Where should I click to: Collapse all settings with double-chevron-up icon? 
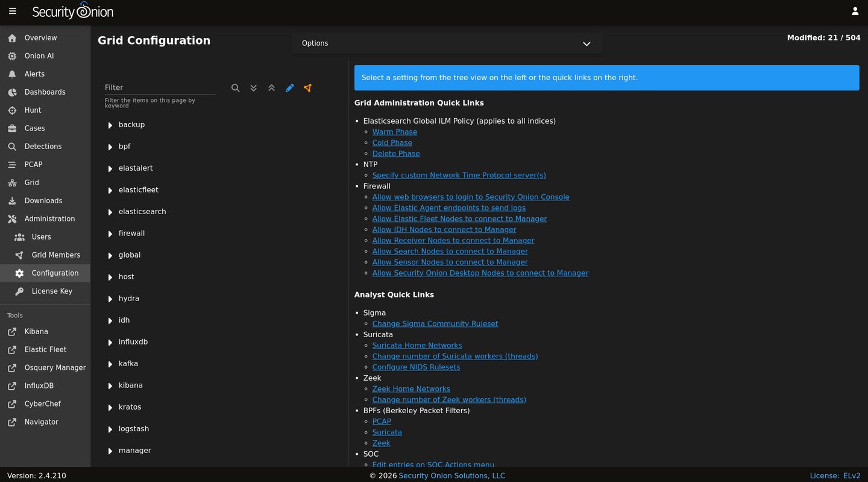[272, 88]
